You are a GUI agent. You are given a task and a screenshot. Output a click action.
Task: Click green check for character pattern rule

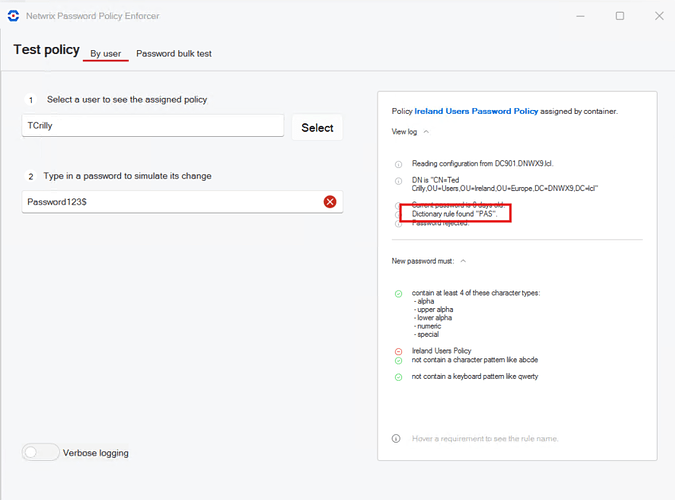[x=398, y=360]
